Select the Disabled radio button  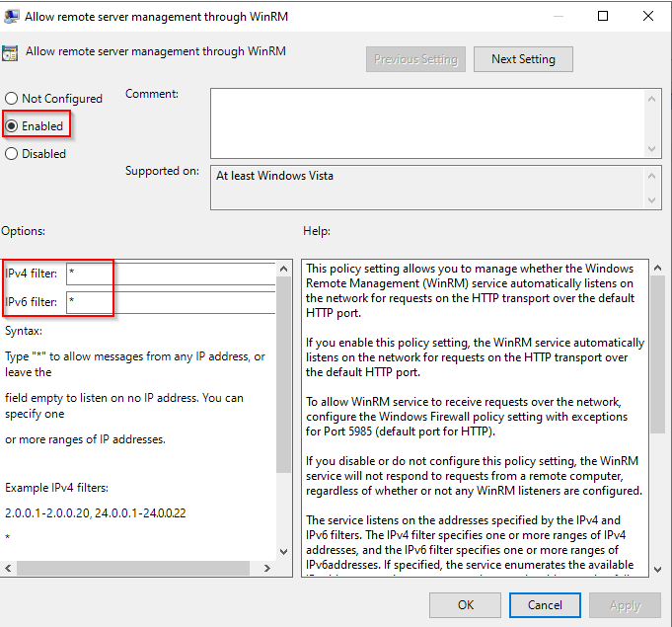tap(12, 154)
